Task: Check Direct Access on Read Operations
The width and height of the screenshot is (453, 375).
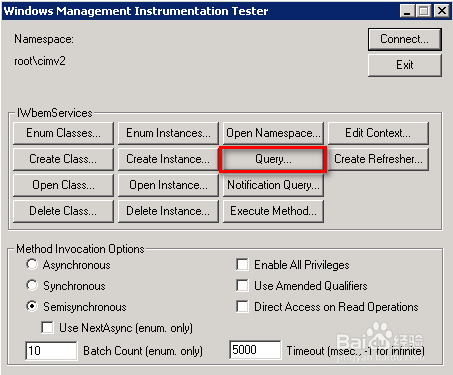Action: pos(242,306)
